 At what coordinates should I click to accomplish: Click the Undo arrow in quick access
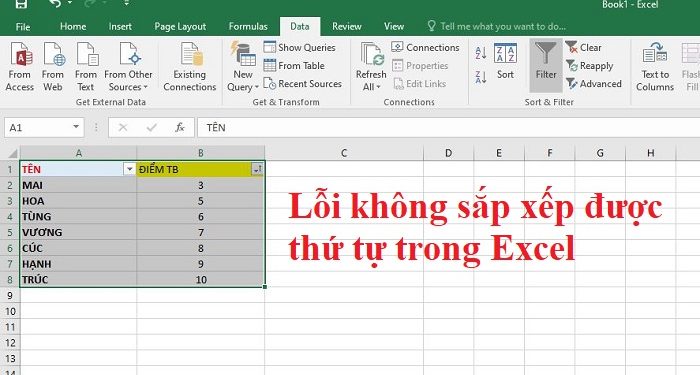click(55, 4)
